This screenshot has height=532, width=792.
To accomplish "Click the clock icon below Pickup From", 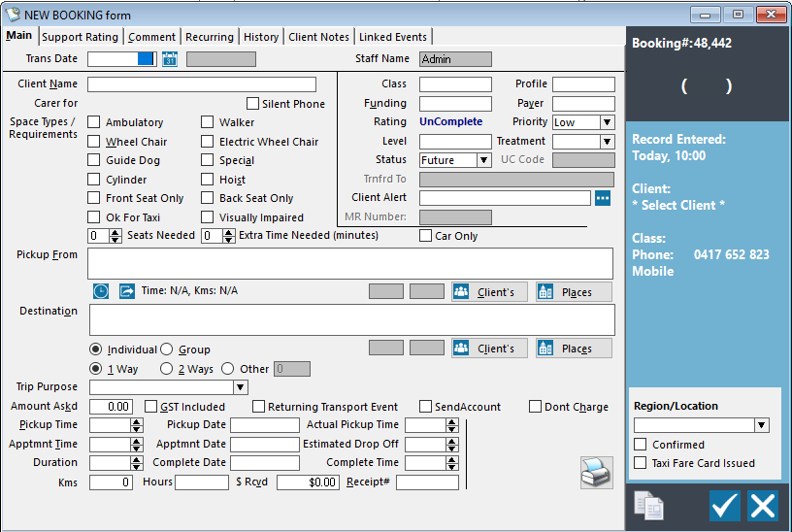I will (101, 291).
